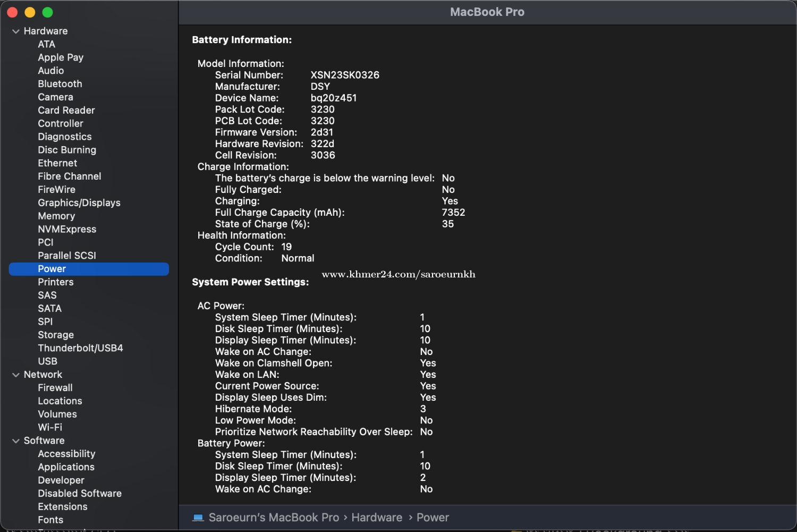Open the Firewall entry under Network
Viewport: 797px width, 532px height.
point(55,388)
